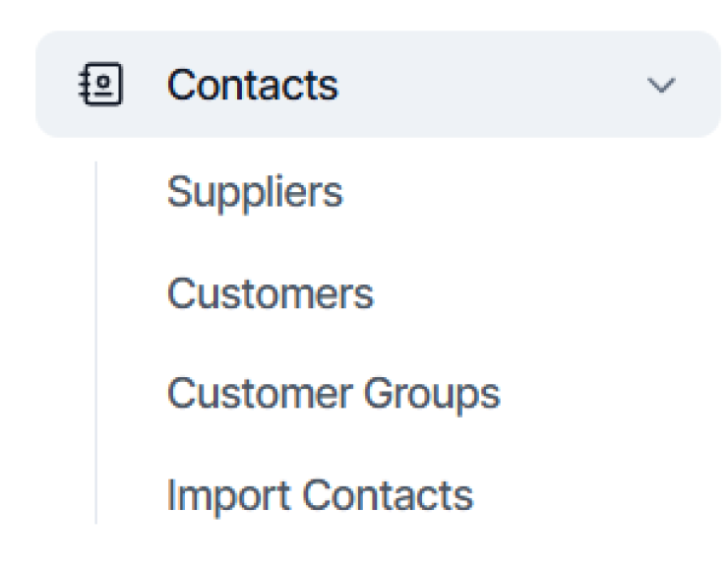
Task: View the Suppliers list
Action: (x=255, y=192)
